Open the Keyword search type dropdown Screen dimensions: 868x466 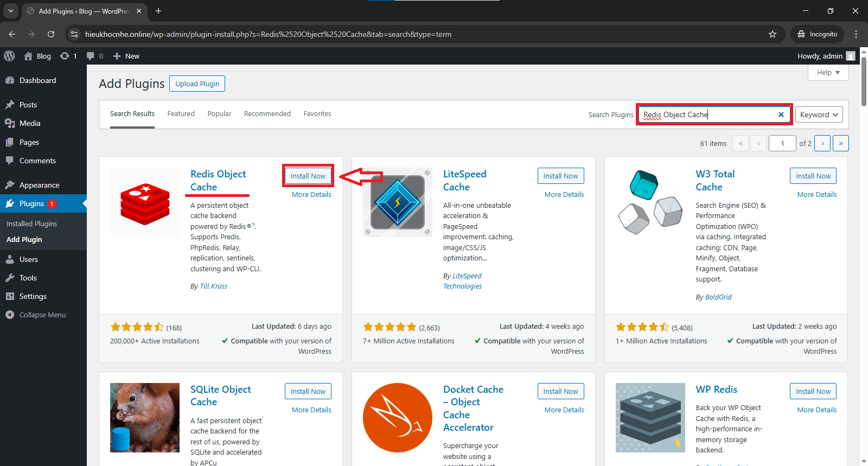819,114
